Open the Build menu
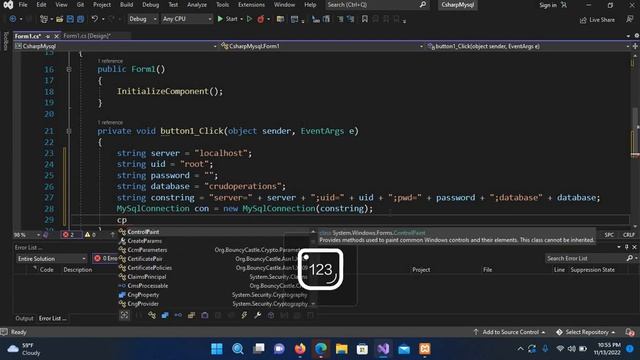The height and width of the screenshot is (360, 640). 127,5
